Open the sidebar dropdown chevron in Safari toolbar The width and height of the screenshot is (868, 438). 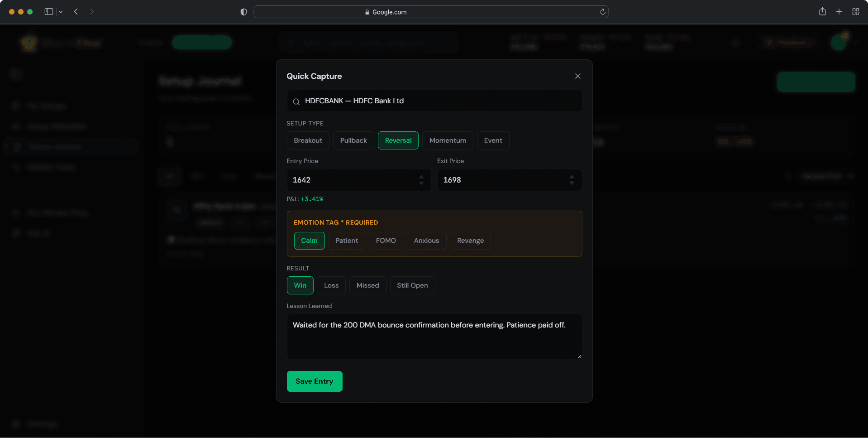coord(61,12)
